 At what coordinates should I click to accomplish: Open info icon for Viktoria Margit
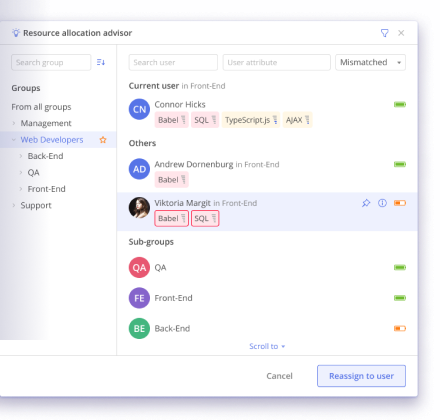(x=382, y=203)
